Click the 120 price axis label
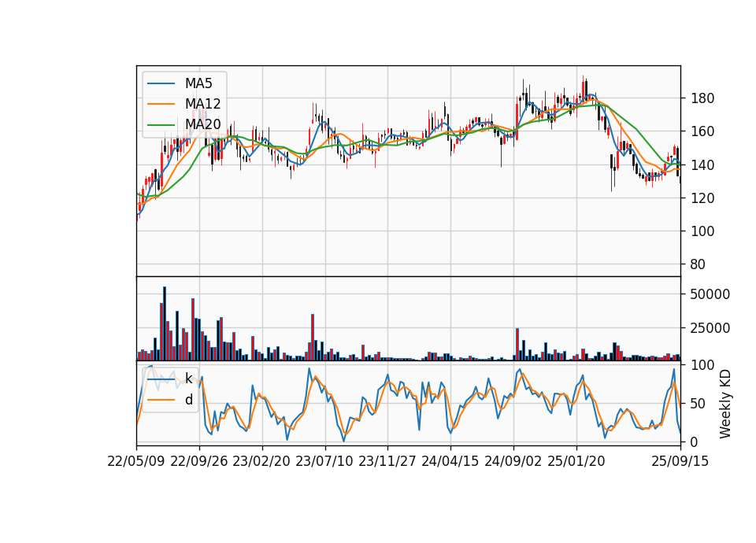 702,198
